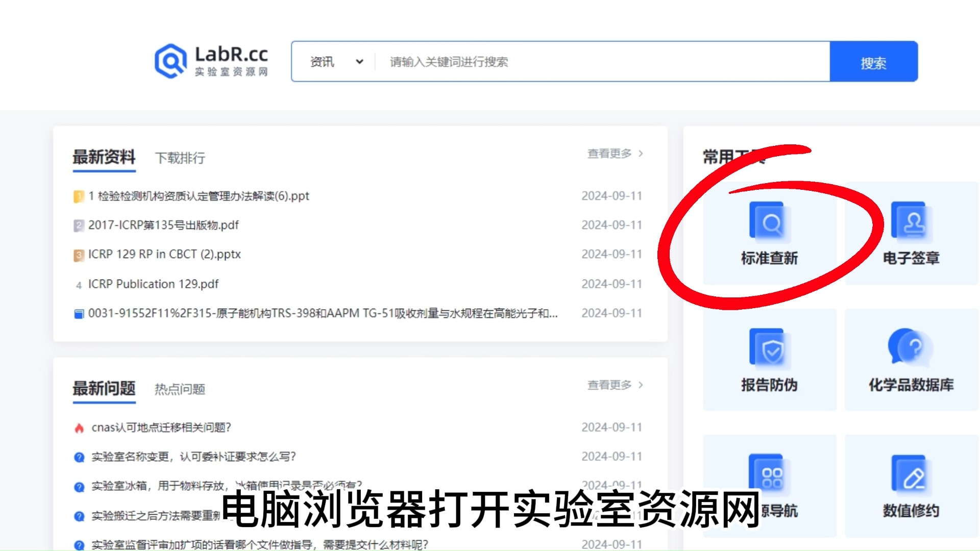Open the question about 实验室冰箱 物料存放
The image size is (980, 551).
[x=227, y=485]
